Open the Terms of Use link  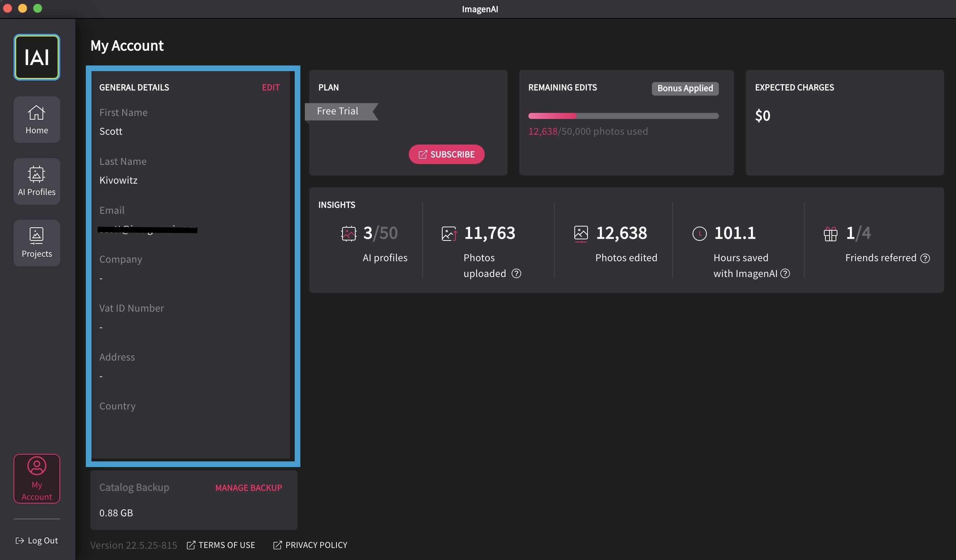click(227, 545)
